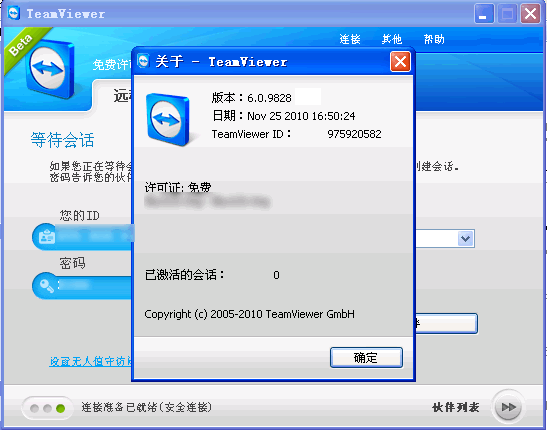Click the TeamViewer main window title icon
This screenshot has width=547, height=430.
click(x=14, y=14)
